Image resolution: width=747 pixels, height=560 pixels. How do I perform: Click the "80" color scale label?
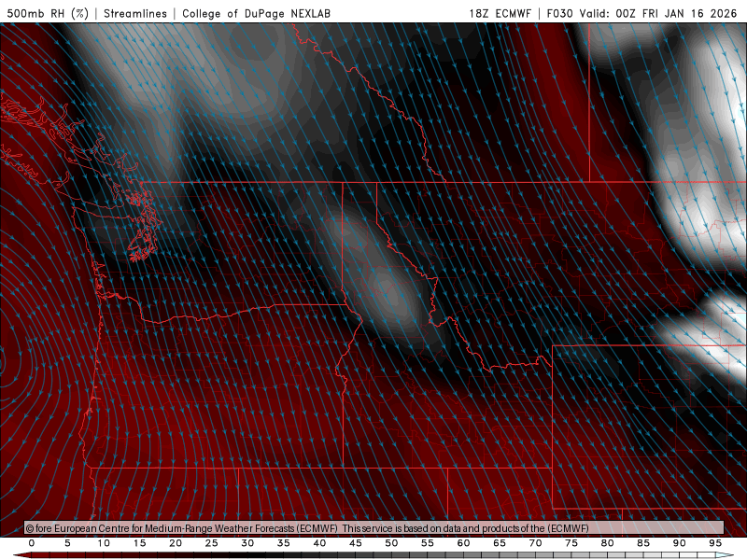[x=608, y=543]
